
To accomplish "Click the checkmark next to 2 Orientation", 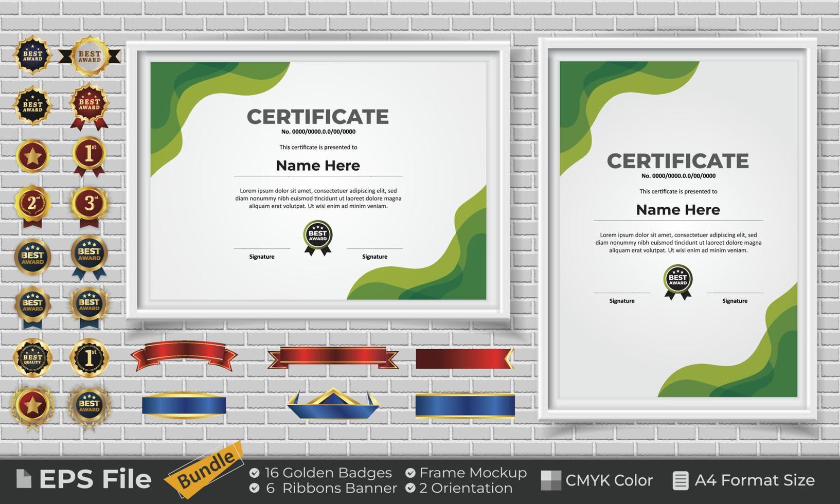I will [410, 488].
